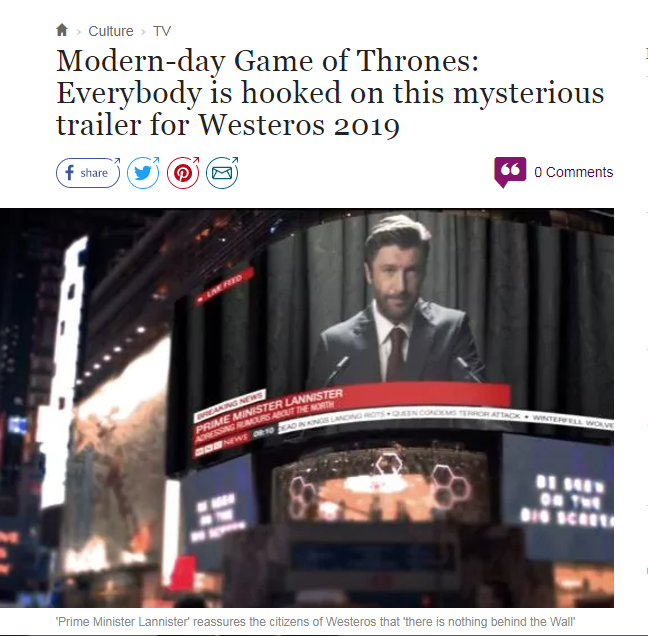This screenshot has height=636, width=648.
Task: Click Prime Minister Lannister banner in image
Action: (x=269, y=410)
